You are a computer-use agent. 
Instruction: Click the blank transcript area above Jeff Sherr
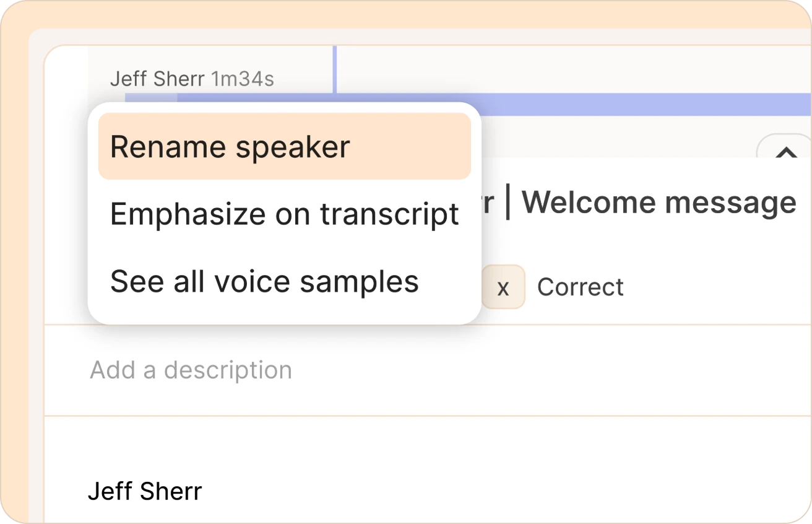(428, 446)
